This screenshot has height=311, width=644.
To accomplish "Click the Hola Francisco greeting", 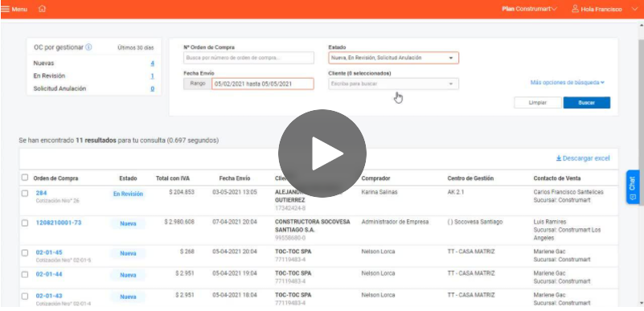I will (x=601, y=9).
